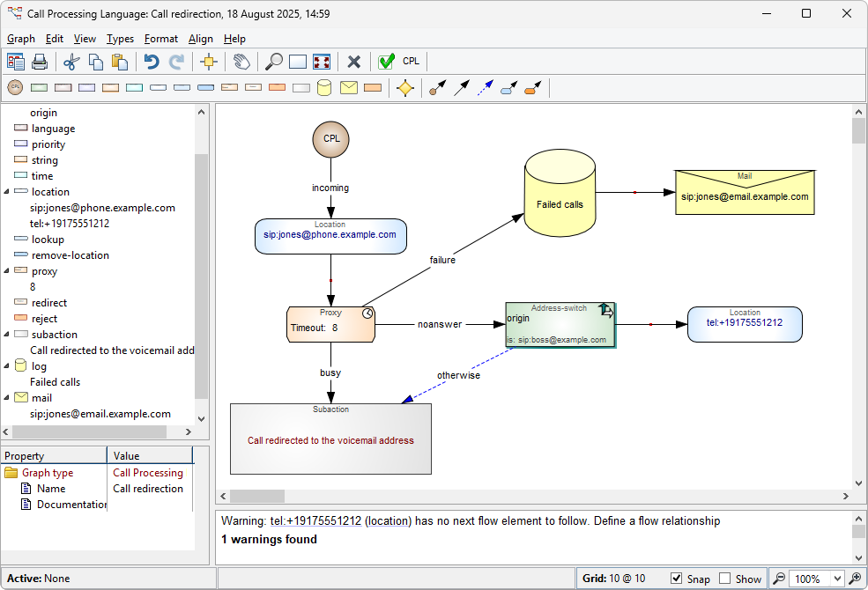Screen dimensions: 868x590
Task: Open the zoom percentage dropdown
Action: (x=837, y=579)
